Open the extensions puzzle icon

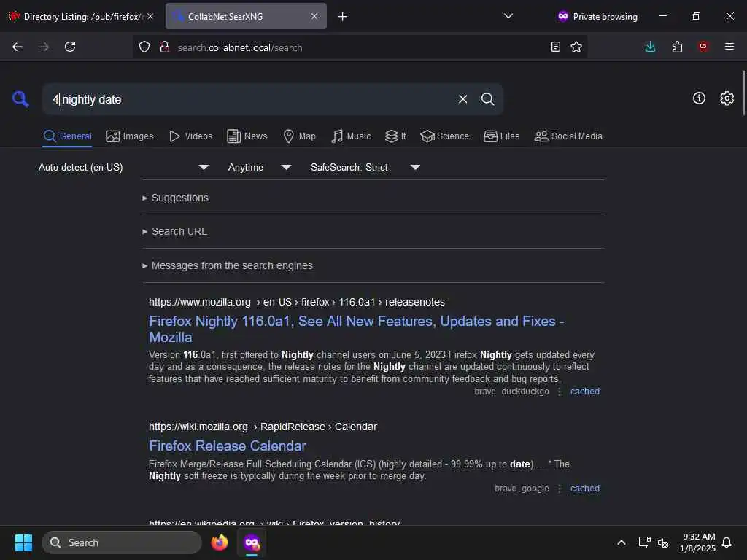pyautogui.click(x=677, y=47)
